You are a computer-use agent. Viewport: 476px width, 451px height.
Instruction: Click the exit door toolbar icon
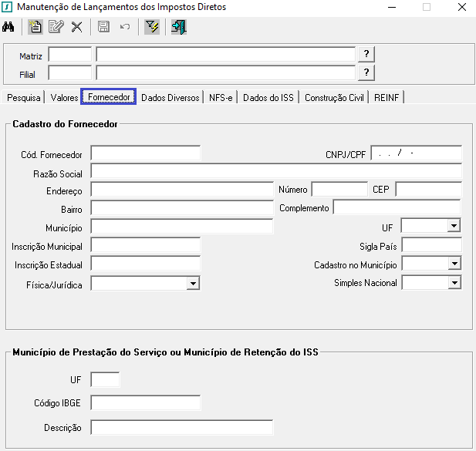click(178, 28)
